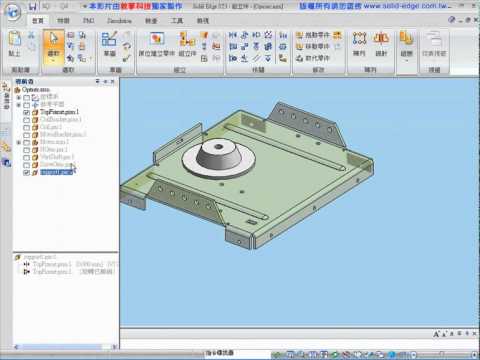
Task: Click Drag Component (拖動零件) button
Action: (313, 35)
